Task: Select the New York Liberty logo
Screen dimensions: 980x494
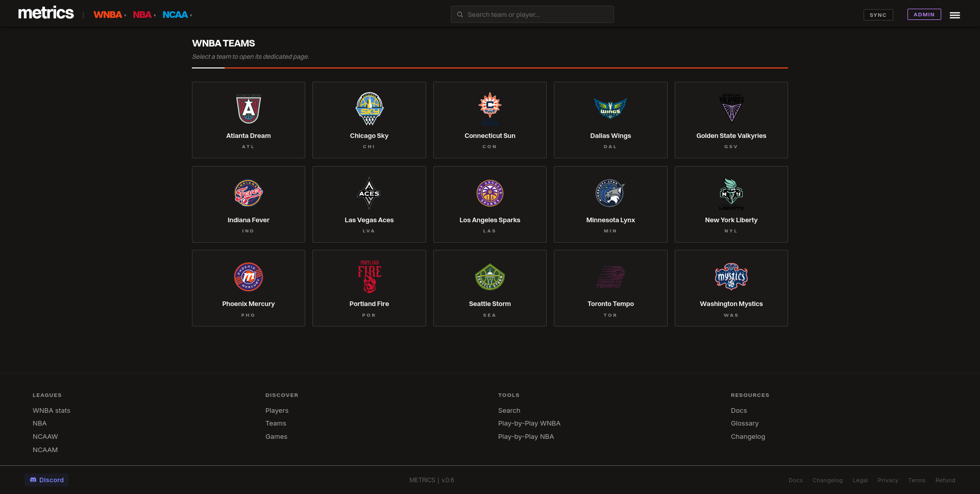Action: (731, 194)
